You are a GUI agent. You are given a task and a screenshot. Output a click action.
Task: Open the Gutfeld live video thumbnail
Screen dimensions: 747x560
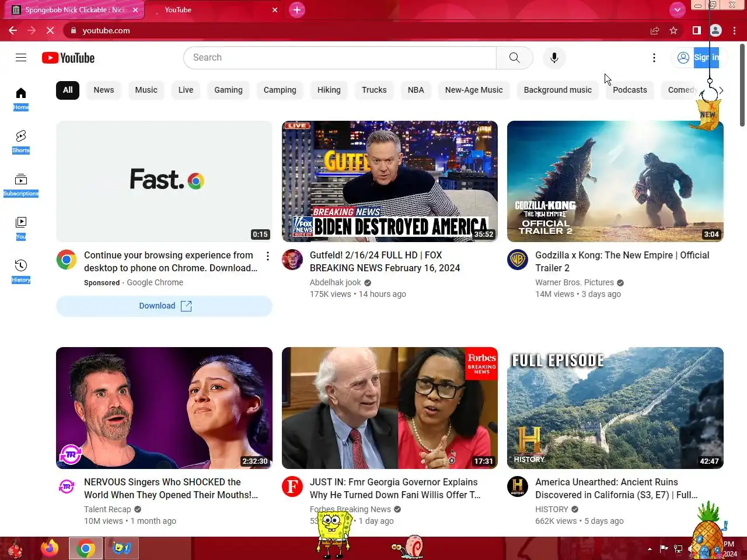coord(390,181)
